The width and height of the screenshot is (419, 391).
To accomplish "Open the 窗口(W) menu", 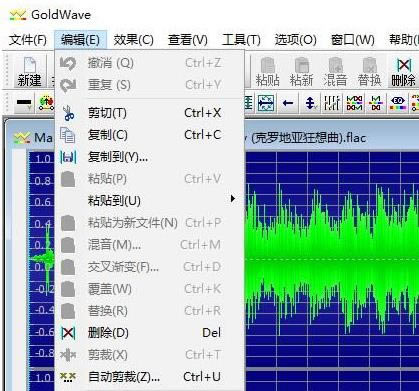I will tap(352, 40).
